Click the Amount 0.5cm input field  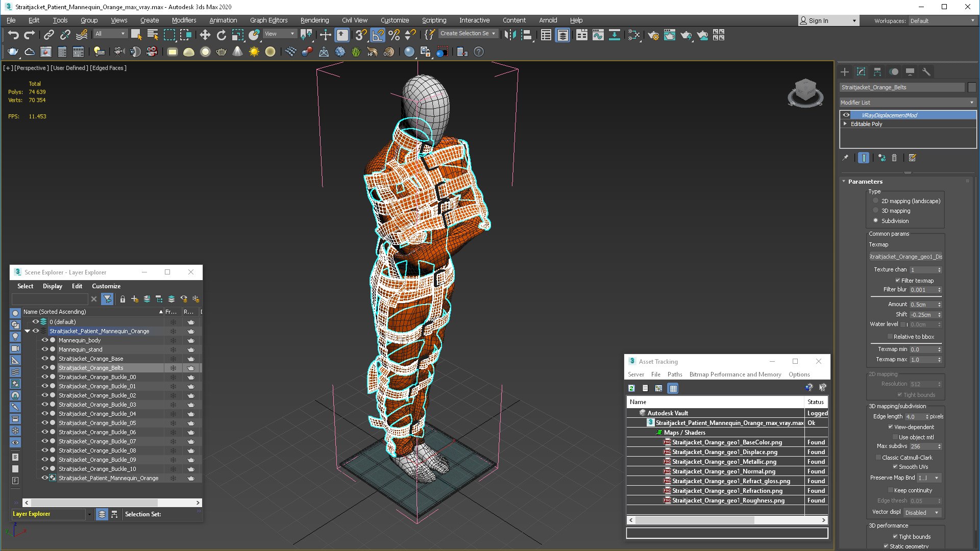point(923,305)
